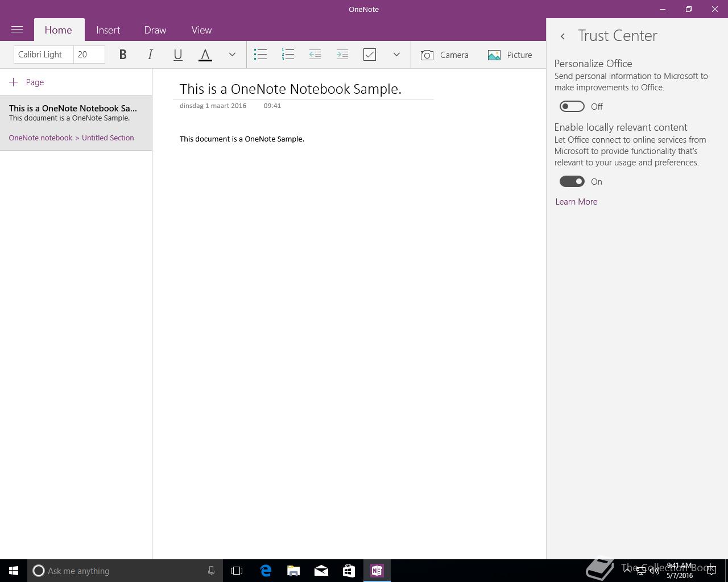This screenshot has height=582, width=728.
Task: Launch Microsoft Edge from taskbar
Action: click(x=265, y=571)
